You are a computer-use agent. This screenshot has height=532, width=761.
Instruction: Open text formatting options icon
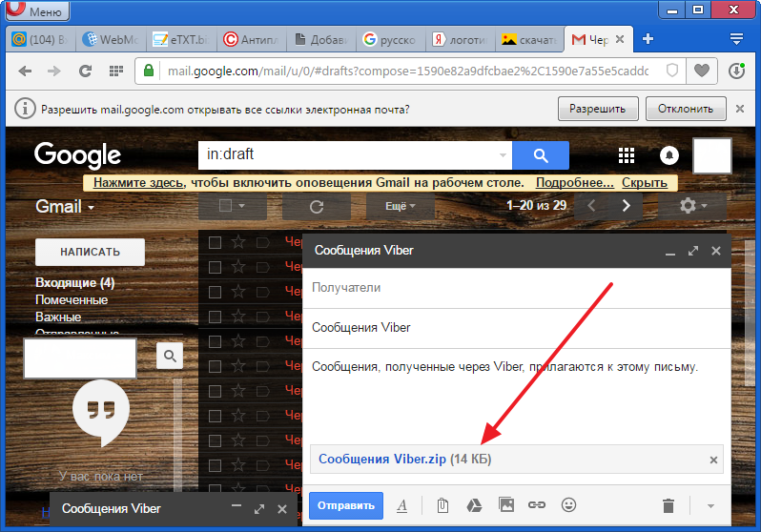[x=402, y=505]
